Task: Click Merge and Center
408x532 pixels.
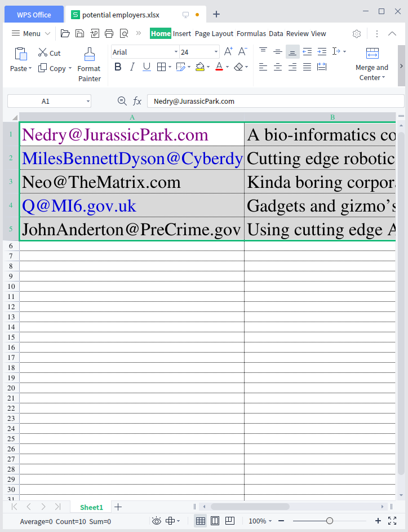Action: pos(372,64)
